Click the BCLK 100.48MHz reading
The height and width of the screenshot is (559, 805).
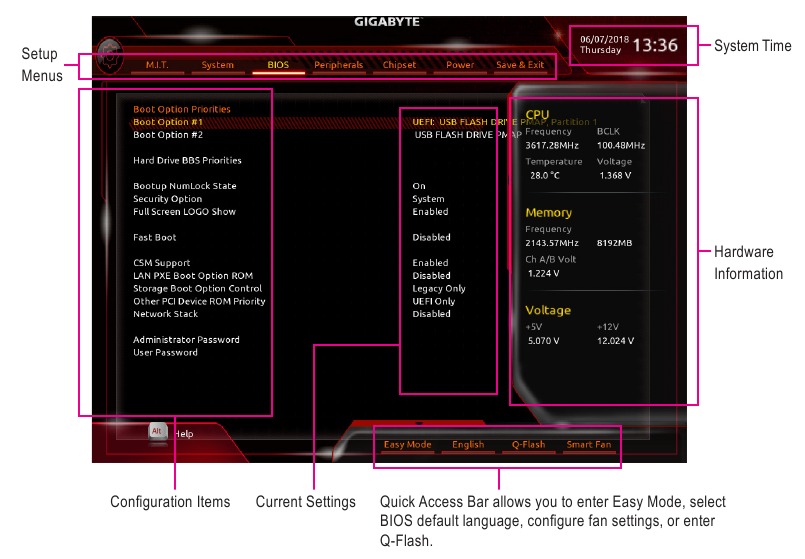pos(621,146)
